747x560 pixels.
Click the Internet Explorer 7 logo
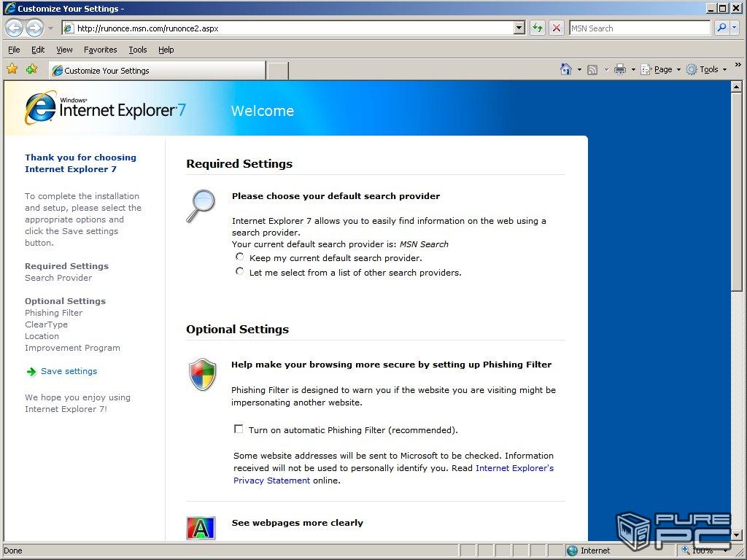(105, 108)
